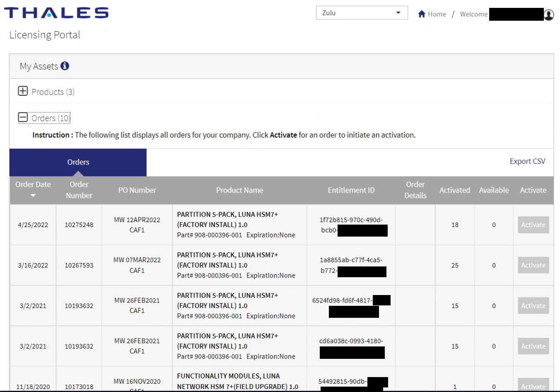Click the Activate column header
Image resolution: width=560 pixels, height=392 pixels.
[533, 190]
